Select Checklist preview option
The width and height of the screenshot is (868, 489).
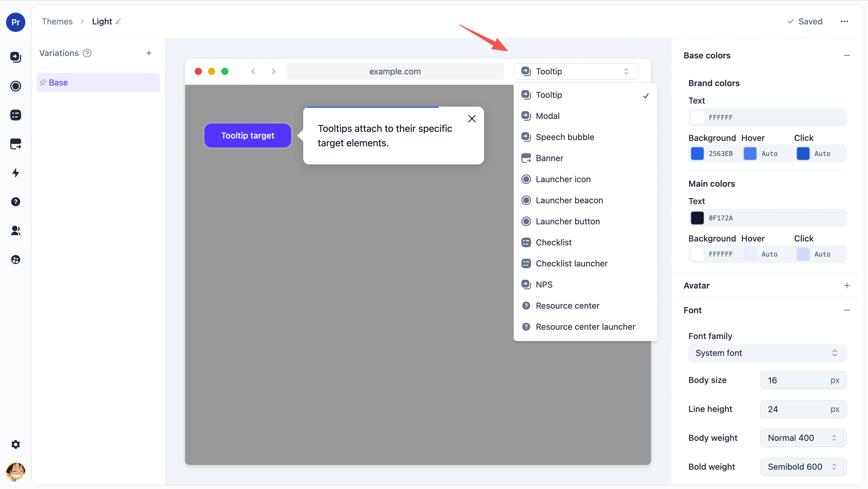tap(585, 243)
